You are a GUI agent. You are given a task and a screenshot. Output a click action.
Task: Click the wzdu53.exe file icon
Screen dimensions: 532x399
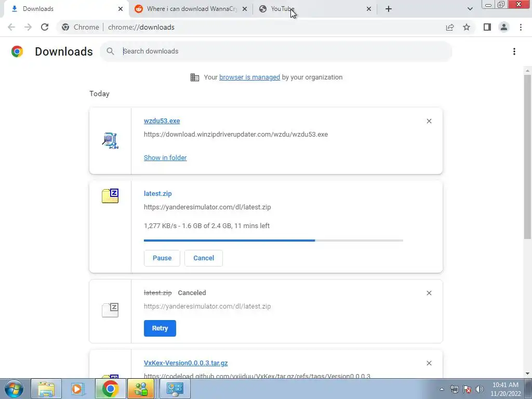point(110,140)
